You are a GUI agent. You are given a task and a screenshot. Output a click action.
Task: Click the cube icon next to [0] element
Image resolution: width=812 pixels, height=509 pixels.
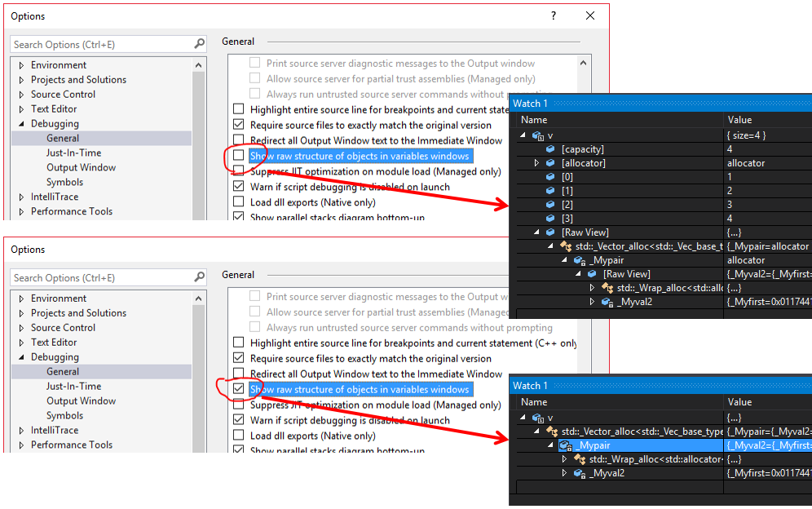click(x=550, y=177)
